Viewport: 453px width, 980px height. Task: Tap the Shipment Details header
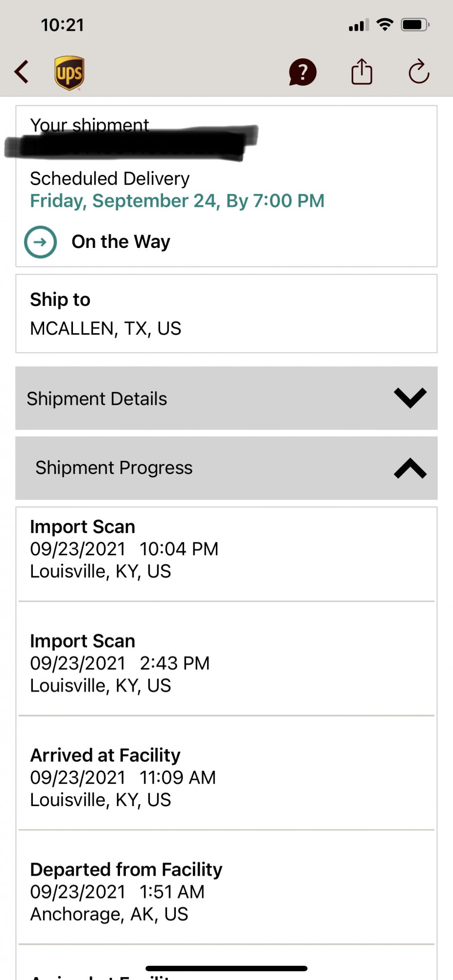97,399
